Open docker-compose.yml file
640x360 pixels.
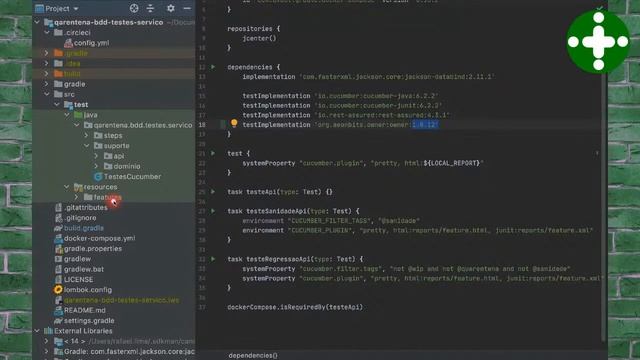tap(100, 238)
